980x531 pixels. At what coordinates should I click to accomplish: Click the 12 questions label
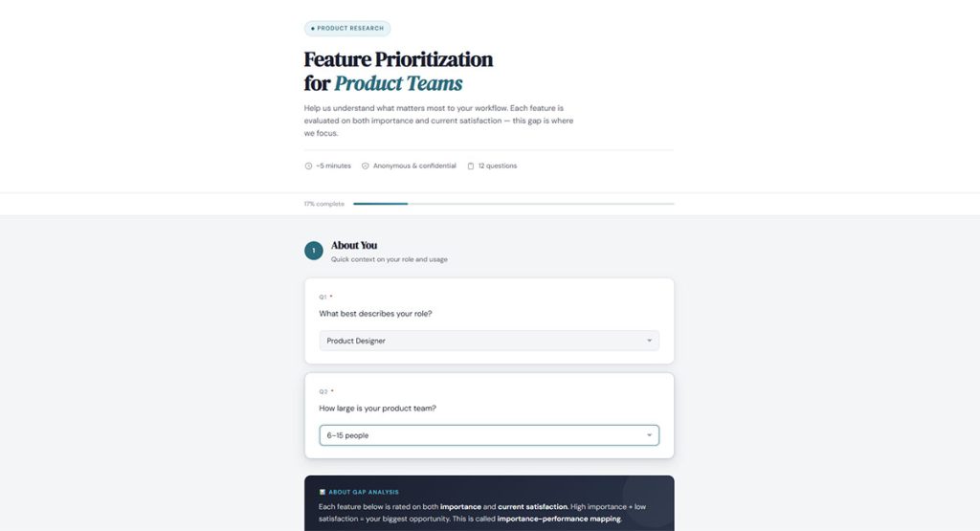point(498,166)
